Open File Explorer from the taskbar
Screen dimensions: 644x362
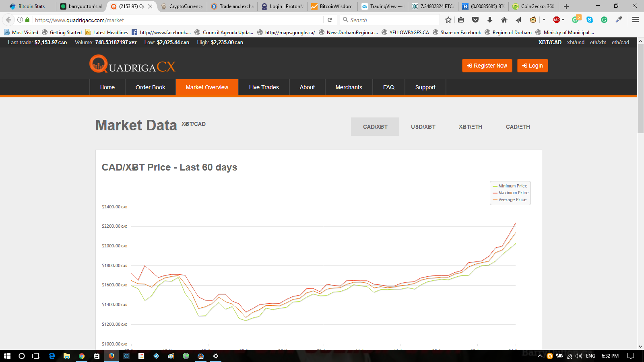(x=67, y=356)
